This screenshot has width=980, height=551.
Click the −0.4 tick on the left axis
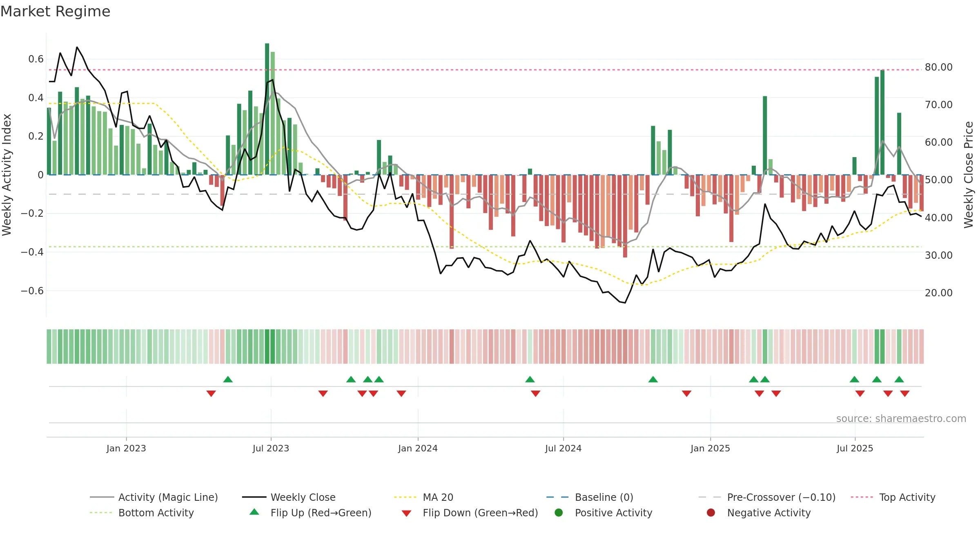click(x=32, y=252)
